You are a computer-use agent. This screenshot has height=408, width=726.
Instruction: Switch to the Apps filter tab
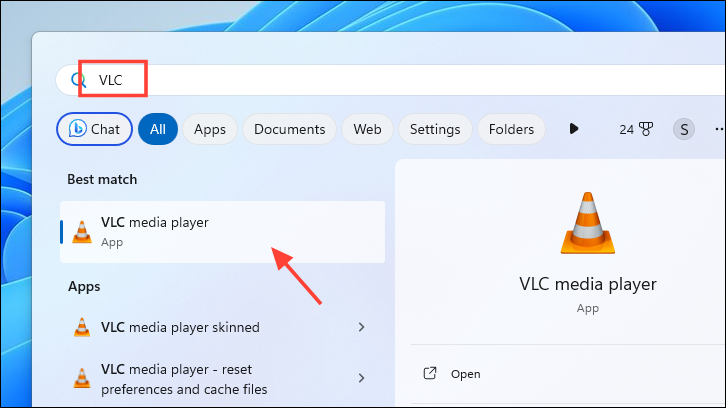[x=210, y=129]
